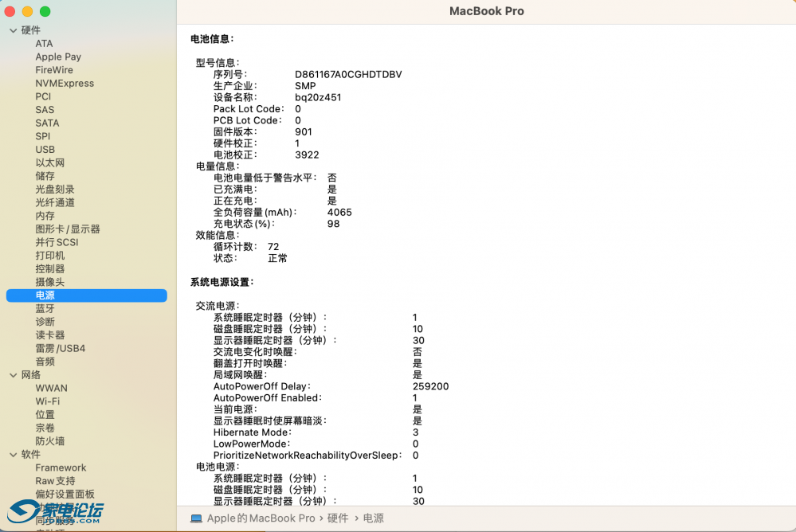Click the serial number D861167A0CGHDTDBV
Image resolution: width=796 pixels, height=532 pixels.
[x=348, y=75]
